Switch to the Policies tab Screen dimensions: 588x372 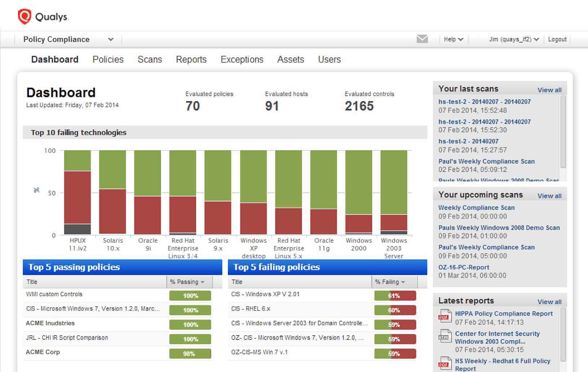click(x=108, y=59)
